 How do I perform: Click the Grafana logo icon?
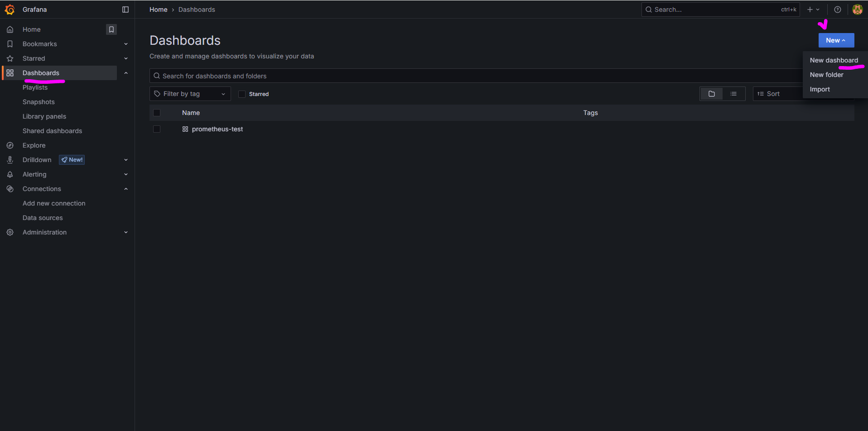click(10, 10)
